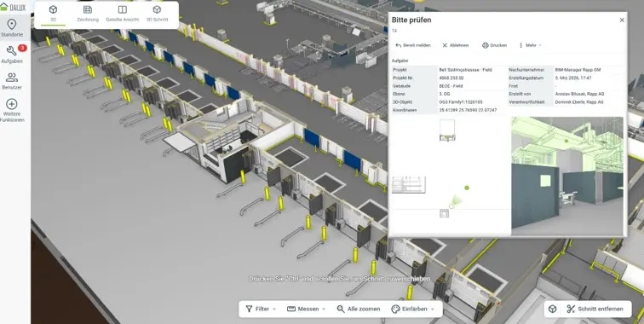Open the Filter dropdown

tap(261, 309)
